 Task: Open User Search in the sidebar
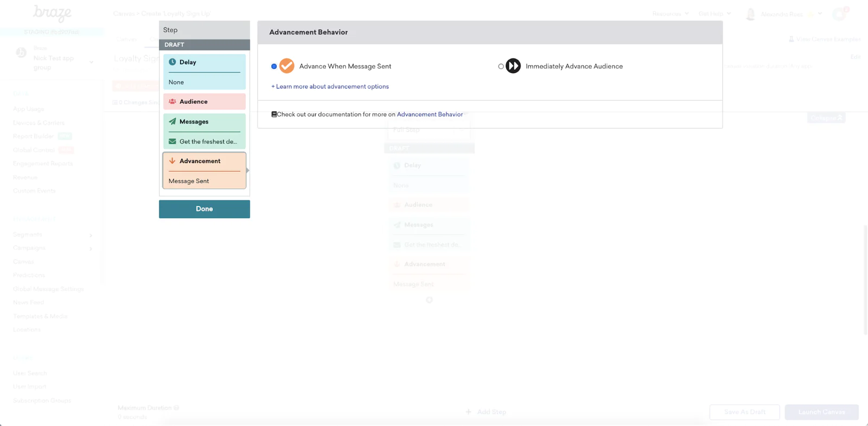pyautogui.click(x=30, y=373)
